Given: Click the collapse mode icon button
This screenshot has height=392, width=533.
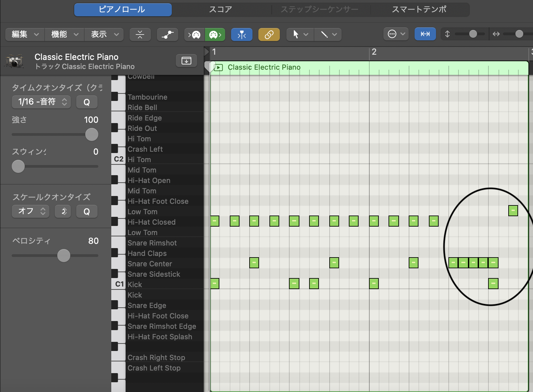Looking at the screenshot, I should [140, 34].
